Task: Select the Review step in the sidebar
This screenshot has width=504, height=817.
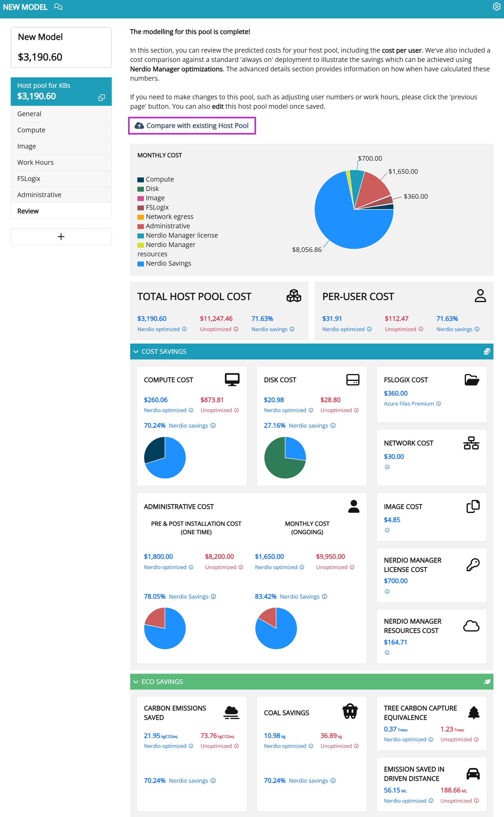Action: tap(61, 211)
